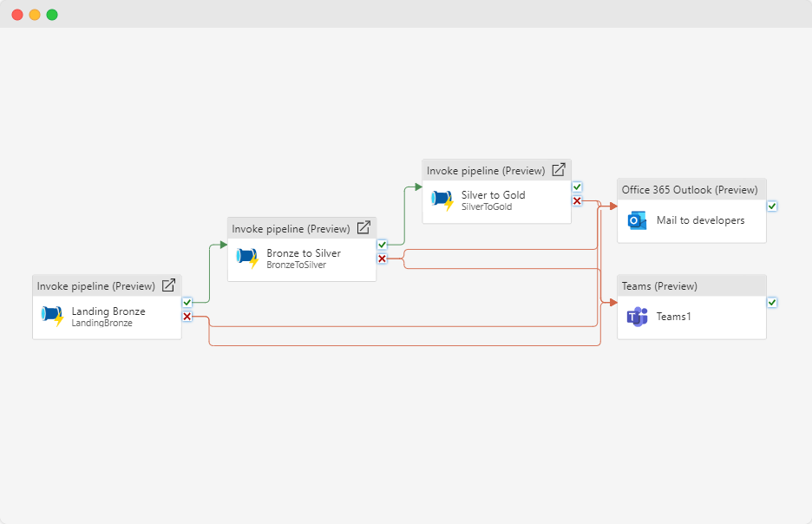Select the Office 365 Outlook (Preview) header

[690, 190]
